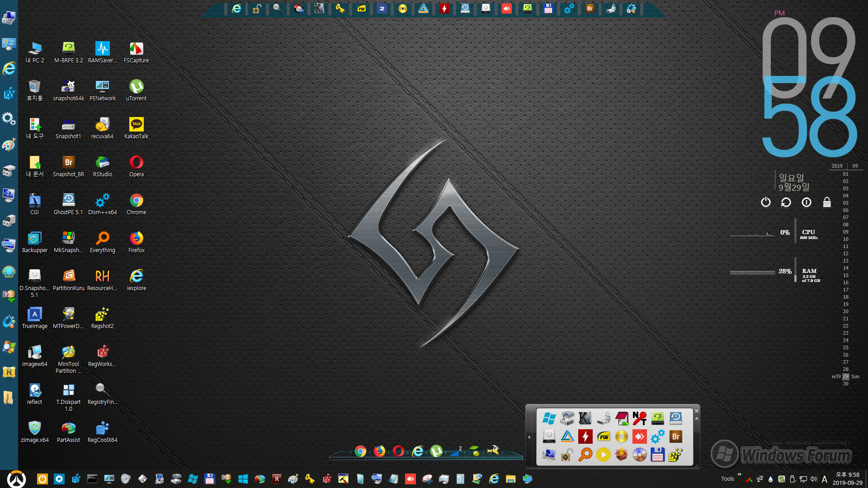This screenshot has width=868, height=488.
Task: Launch Opera from the bottom dock
Action: pyautogui.click(x=398, y=451)
